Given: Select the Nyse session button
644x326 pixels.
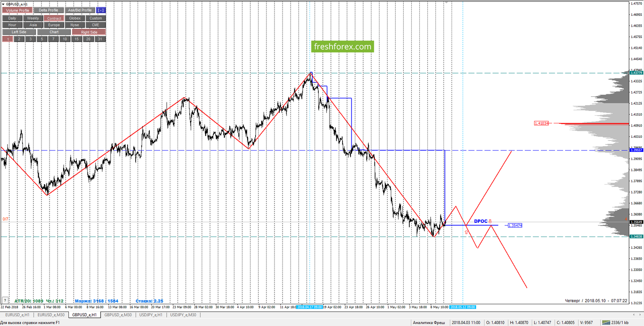Looking at the screenshot, I should (75, 25).
